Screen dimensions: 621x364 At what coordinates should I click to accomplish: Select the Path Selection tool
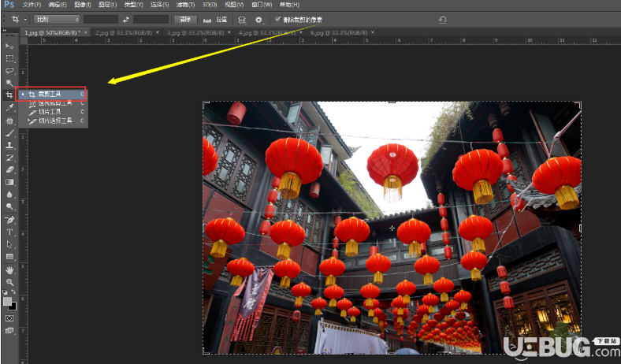coord(9,244)
